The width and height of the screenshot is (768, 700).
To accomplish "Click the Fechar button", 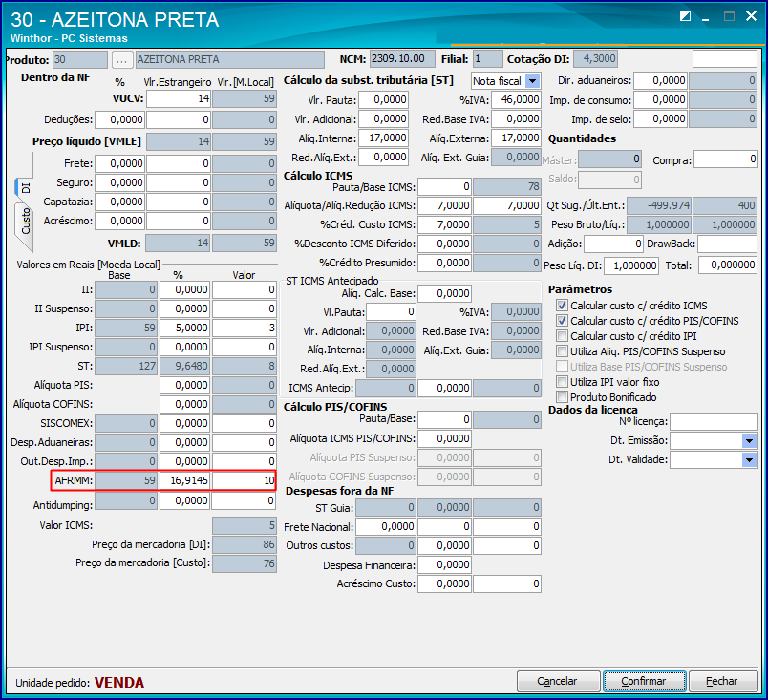I will click(x=723, y=681).
